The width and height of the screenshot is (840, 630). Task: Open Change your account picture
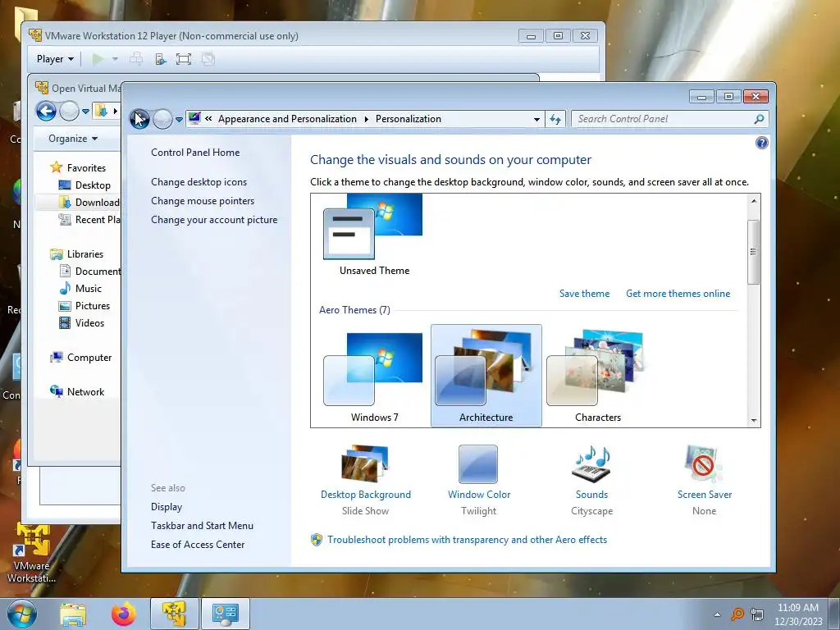(x=214, y=220)
